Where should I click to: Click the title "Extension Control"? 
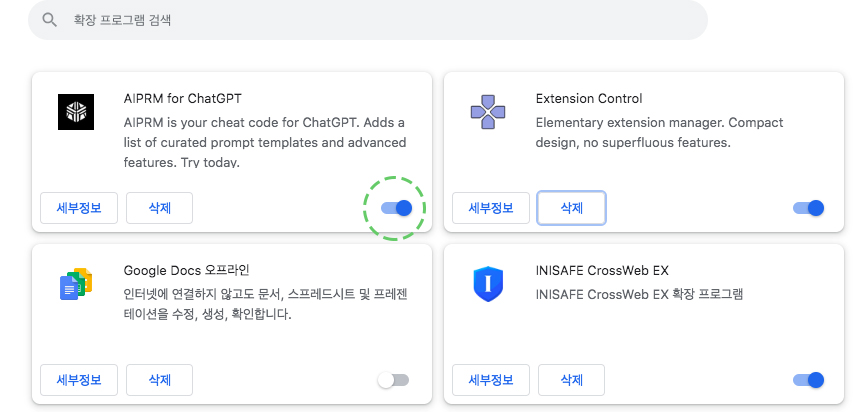(x=589, y=99)
